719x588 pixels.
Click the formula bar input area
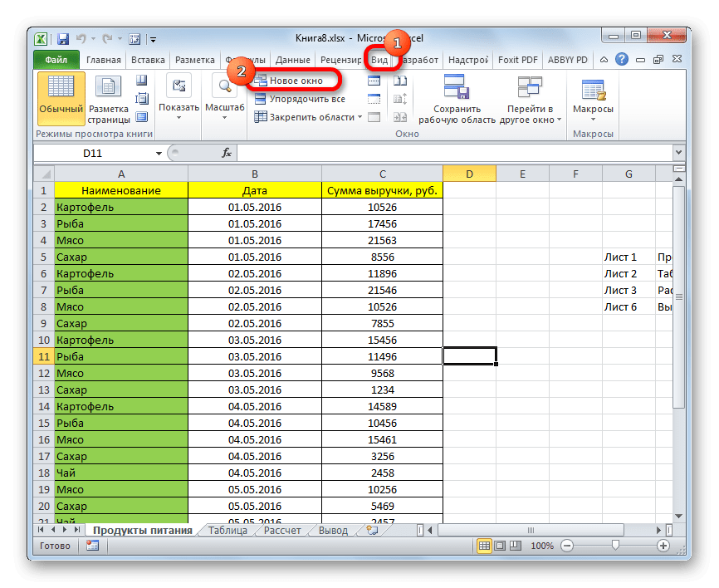pos(455,153)
